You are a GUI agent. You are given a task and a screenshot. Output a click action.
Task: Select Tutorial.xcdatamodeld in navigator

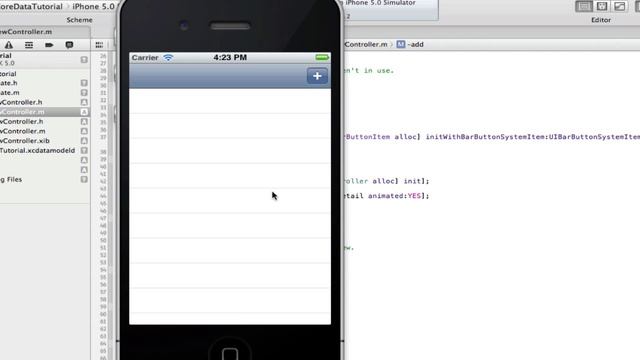point(38,151)
